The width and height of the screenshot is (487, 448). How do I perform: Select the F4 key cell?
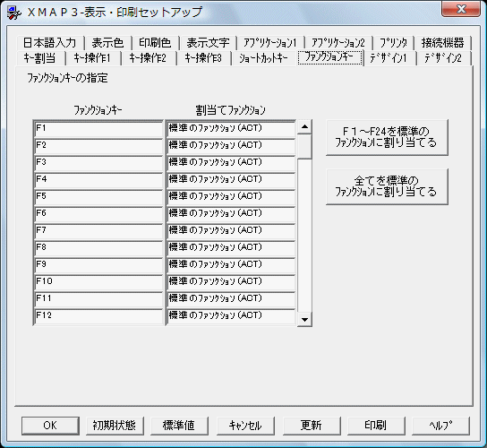98,180
